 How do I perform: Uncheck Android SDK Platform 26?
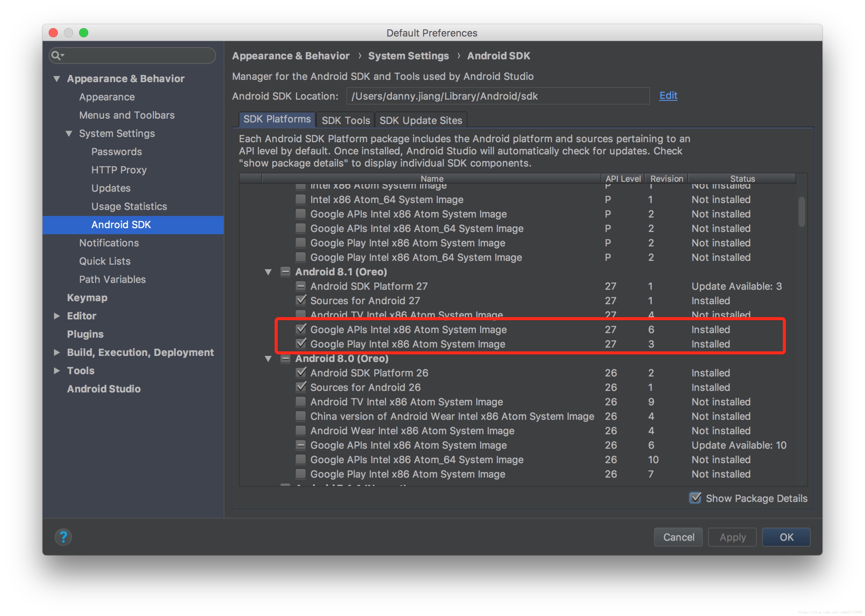tap(301, 373)
